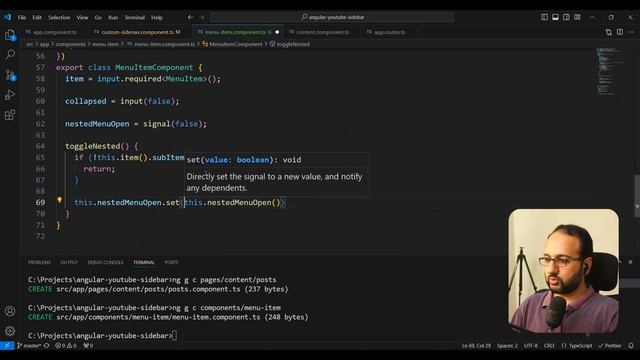This screenshot has width=640, height=360.
Task: Open the editor More Actions ellipsis
Action: tap(631, 32)
